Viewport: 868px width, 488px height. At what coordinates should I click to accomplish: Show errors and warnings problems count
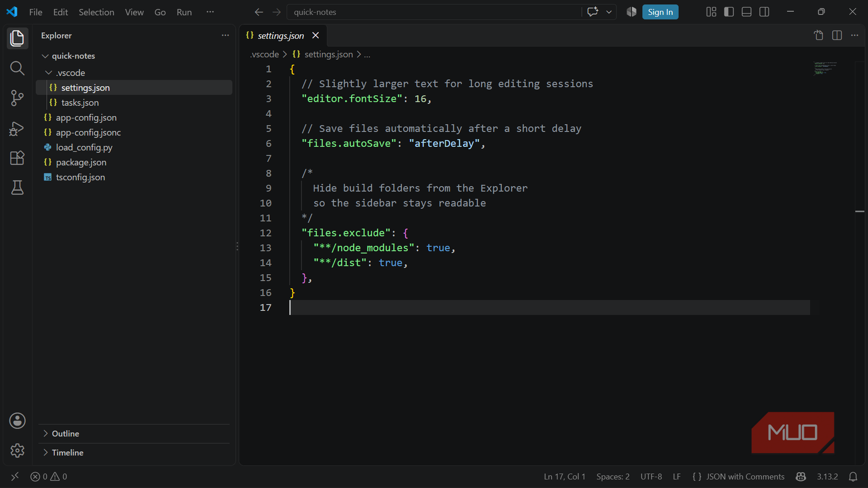pyautogui.click(x=48, y=476)
